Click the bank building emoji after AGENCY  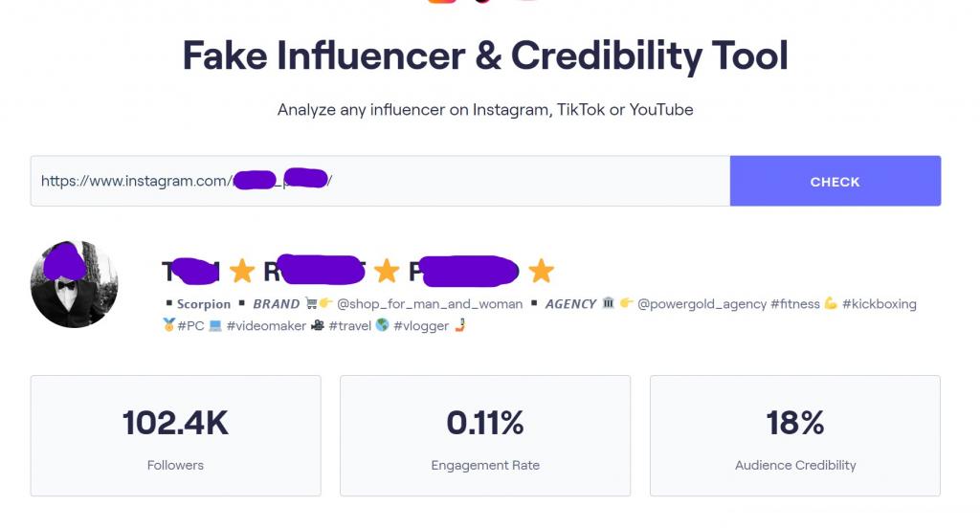tap(607, 304)
